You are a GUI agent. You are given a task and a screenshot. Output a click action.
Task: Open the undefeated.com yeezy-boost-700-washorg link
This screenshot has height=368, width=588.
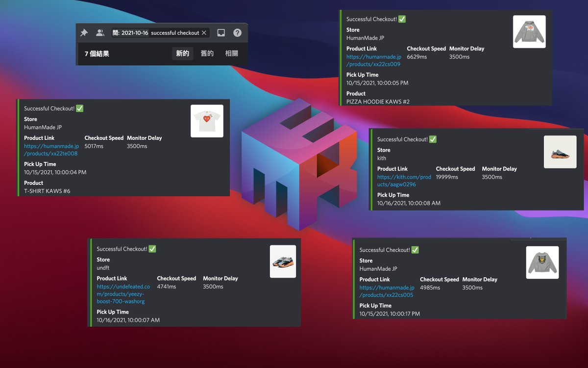(123, 294)
